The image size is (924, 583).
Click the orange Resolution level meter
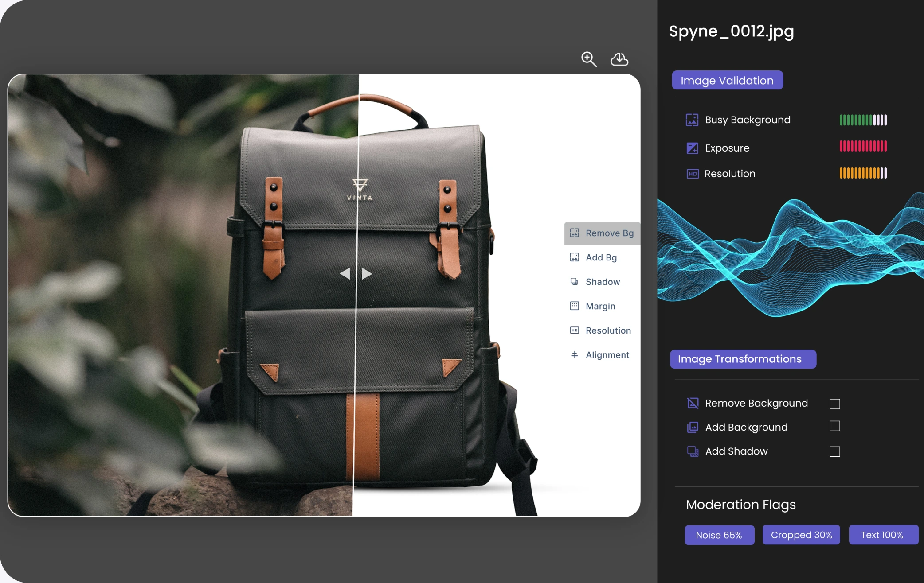(x=863, y=173)
